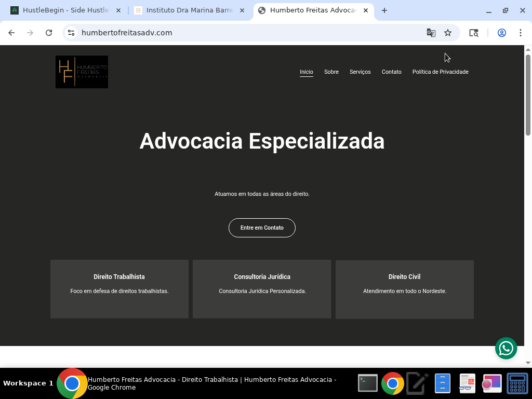
Task: Open the file archive taskbar icon
Action: [442, 383]
